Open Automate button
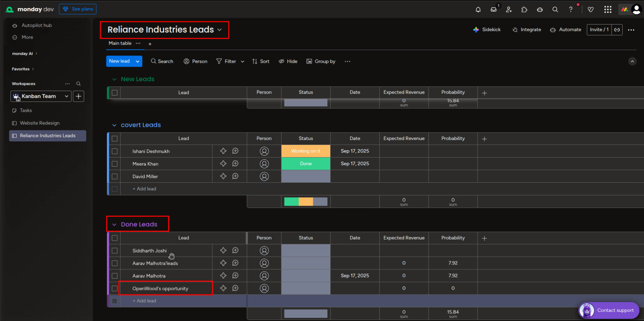 (565, 30)
